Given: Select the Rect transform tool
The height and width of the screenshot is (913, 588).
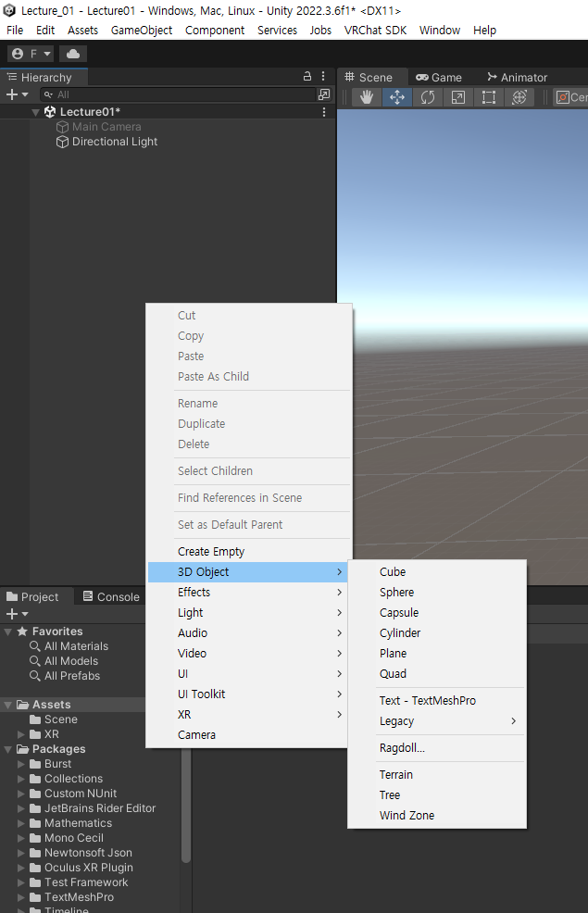Looking at the screenshot, I should click(489, 97).
